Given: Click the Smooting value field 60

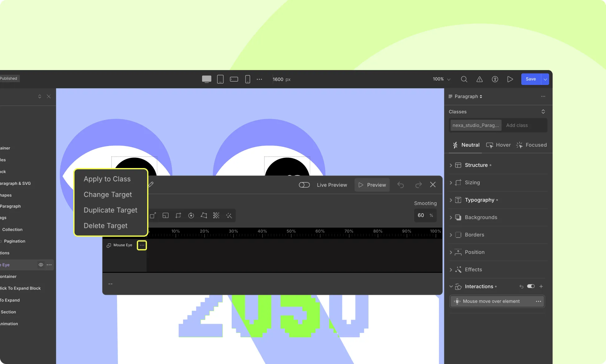Looking at the screenshot, I should coord(425,215).
